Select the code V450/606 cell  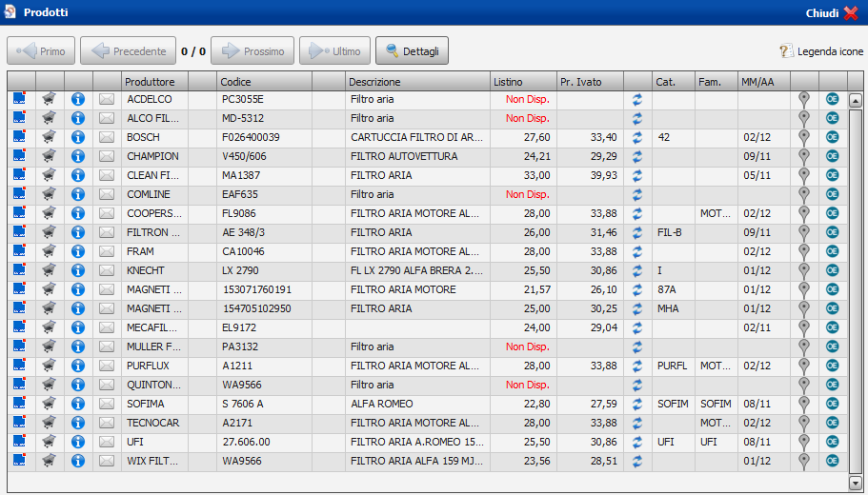coord(265,156)
